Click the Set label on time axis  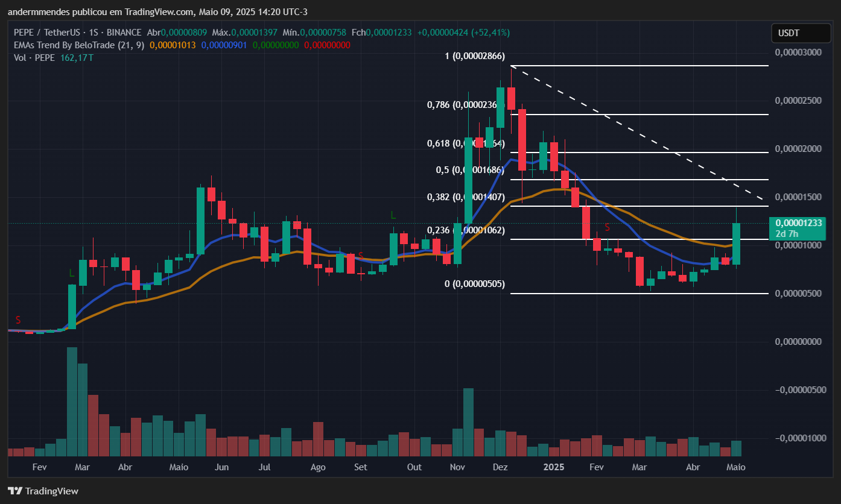360,467
